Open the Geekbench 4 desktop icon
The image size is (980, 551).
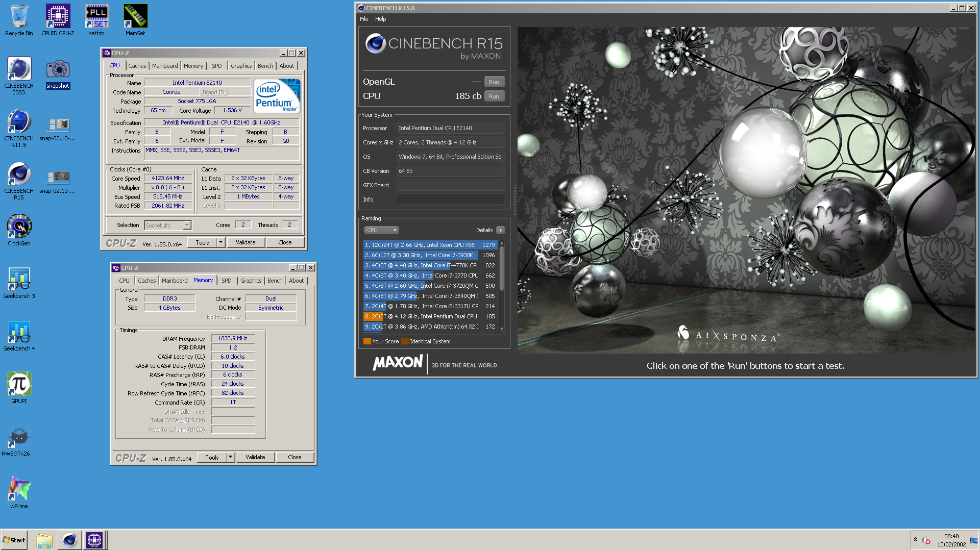19,336
